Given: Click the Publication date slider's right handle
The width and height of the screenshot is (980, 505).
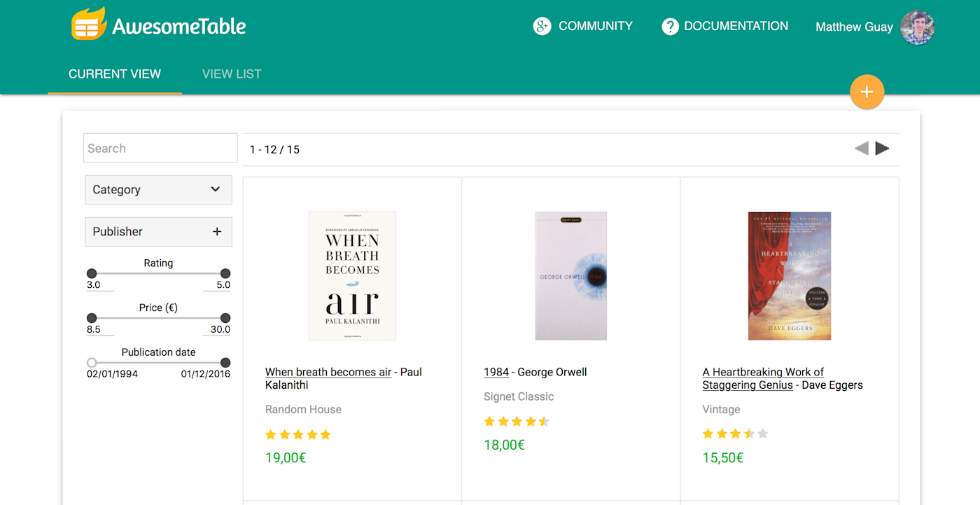Looking at the screenshot, I should tap(224, 363).
